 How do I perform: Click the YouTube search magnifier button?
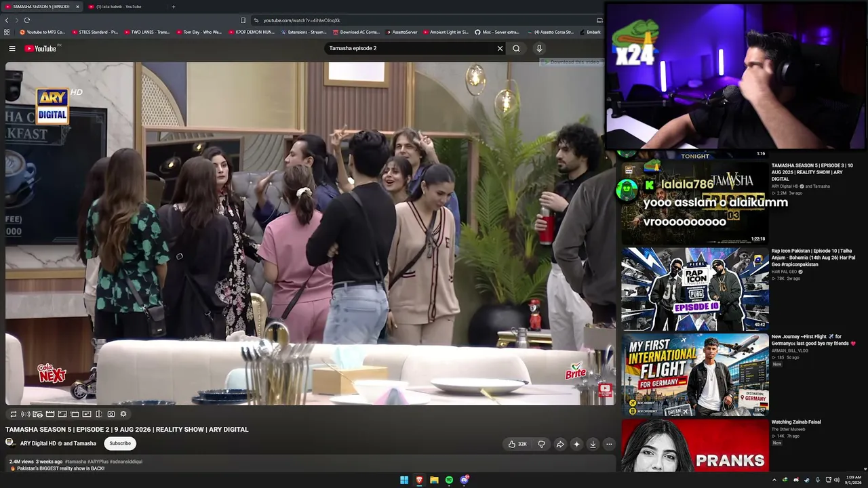click(x=516, y=49)
